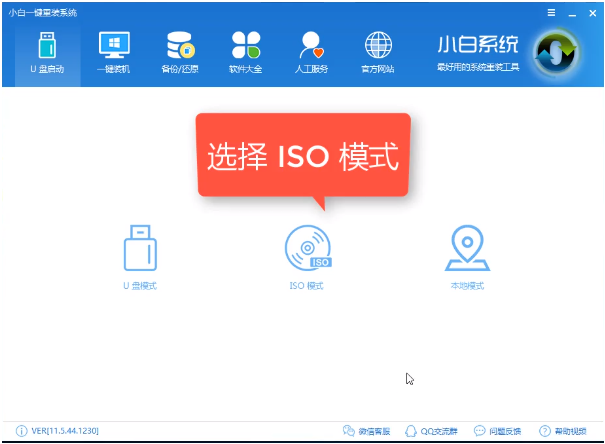Click the round 小白系统 logo icon
This screenshot has height=444, width=605.
[x=556, y=53]
